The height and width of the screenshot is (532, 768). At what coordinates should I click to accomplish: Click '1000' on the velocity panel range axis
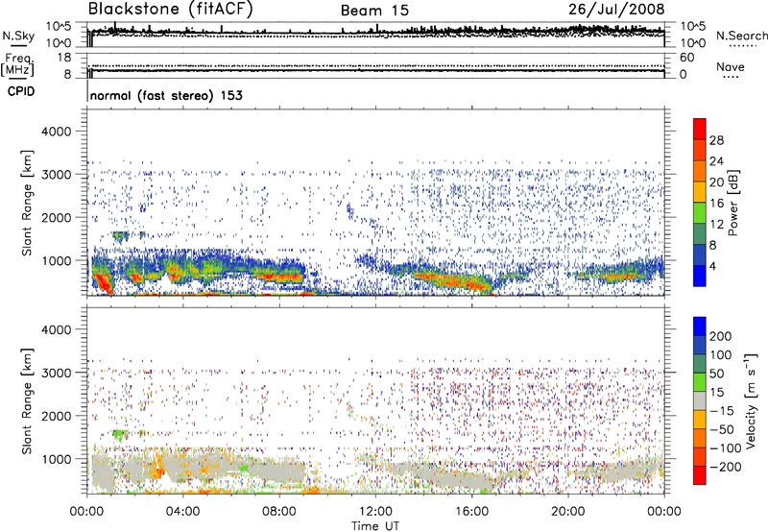pos(57,459)
